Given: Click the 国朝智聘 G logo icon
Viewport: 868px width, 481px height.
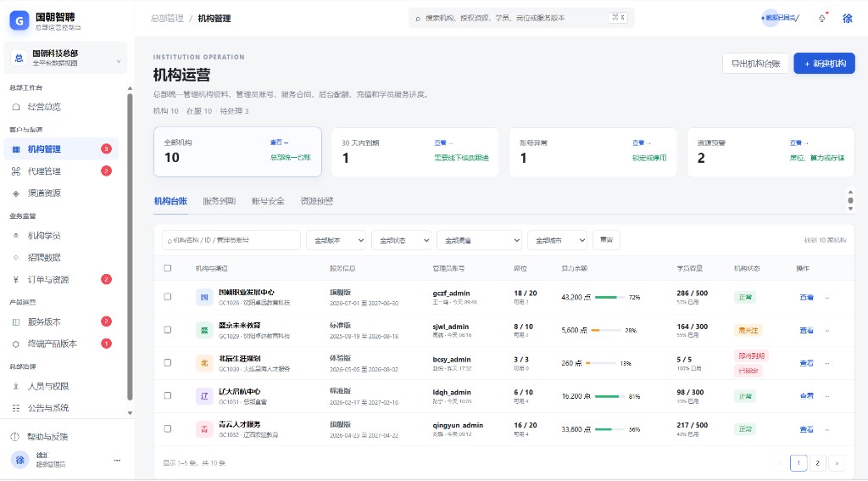Looking at the screenshot, I should (19, 21).
